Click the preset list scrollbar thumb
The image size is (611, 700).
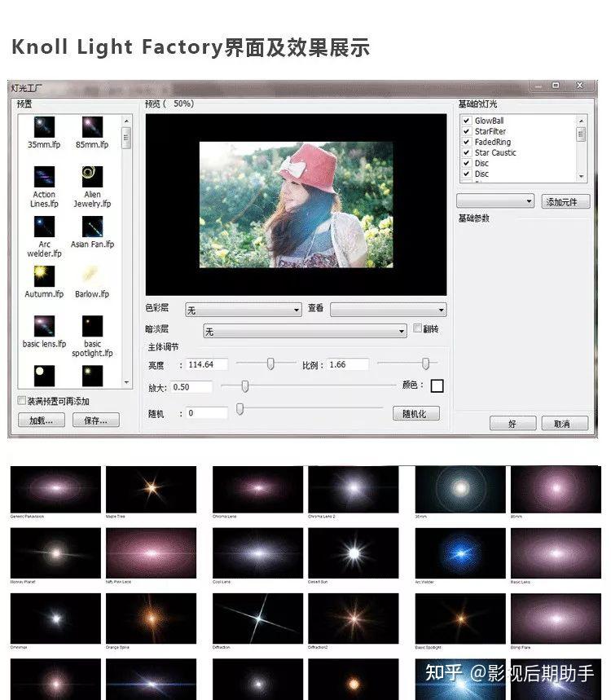(126, 138)
